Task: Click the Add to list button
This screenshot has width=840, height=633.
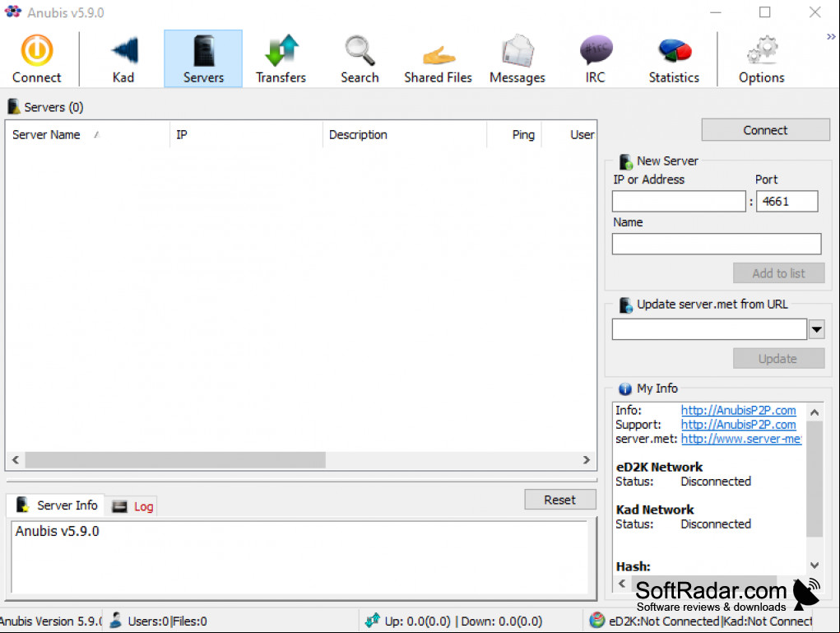Action: point(778,273)
